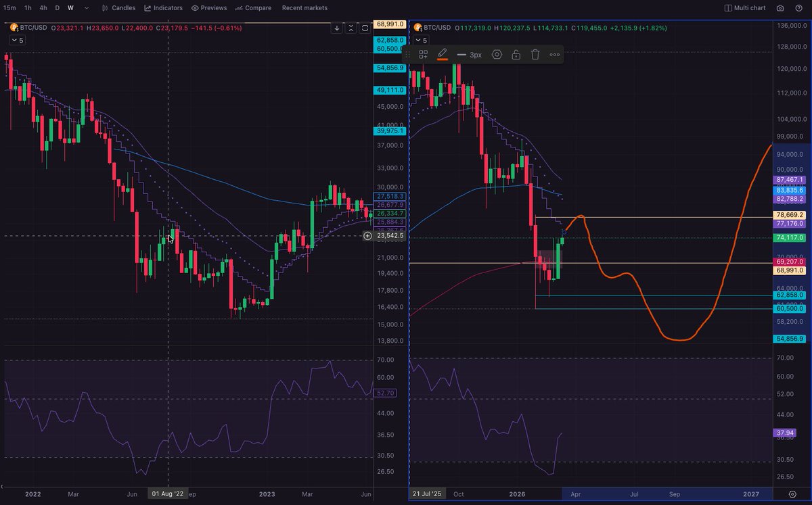812x505 pixels.
Task: Click the 54,856.9 price tag on left axis
Action: (x=390, y=68)
